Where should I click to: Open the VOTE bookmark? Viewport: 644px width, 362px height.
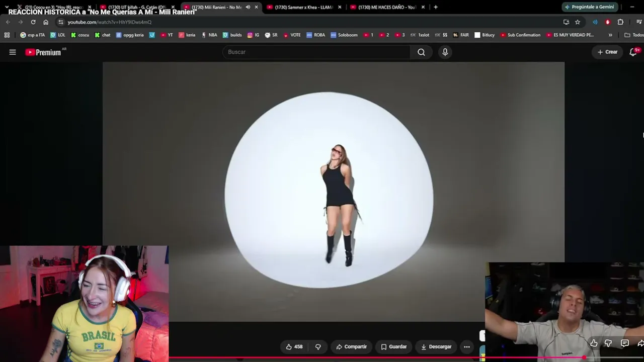[292, 35]
